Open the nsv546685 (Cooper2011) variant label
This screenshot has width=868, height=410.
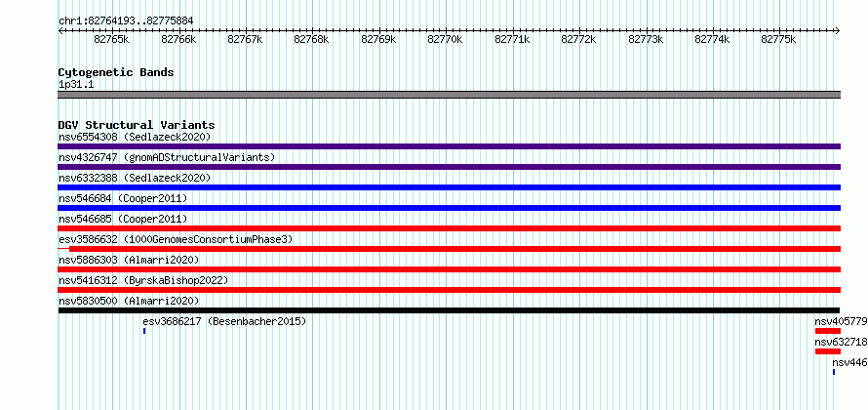tap(123, 219)
